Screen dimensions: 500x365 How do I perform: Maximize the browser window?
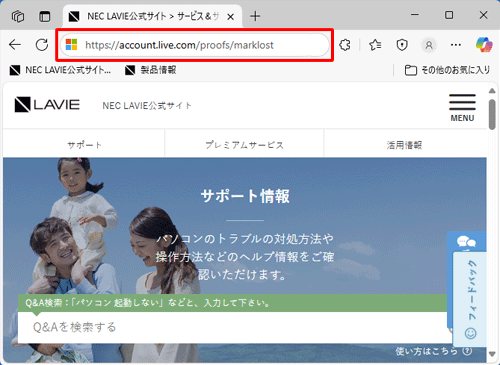449,15
